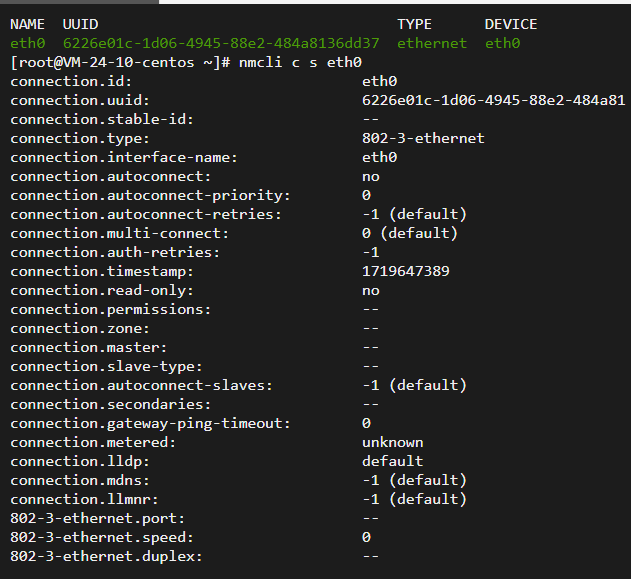Click the eth0 entry under DEVICE column
The width and height of the screenshot is (631, 579).
tap(502, 43)
